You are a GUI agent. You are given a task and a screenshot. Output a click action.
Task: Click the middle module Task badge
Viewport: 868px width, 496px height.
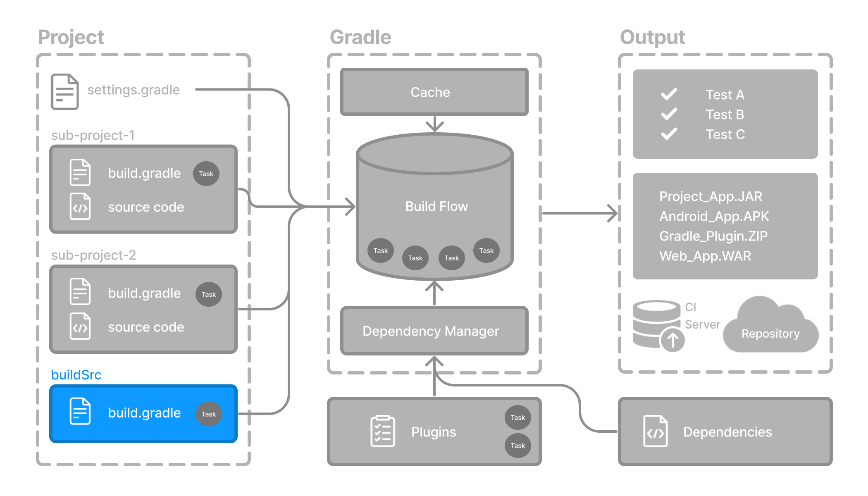[x=209, y=293]
